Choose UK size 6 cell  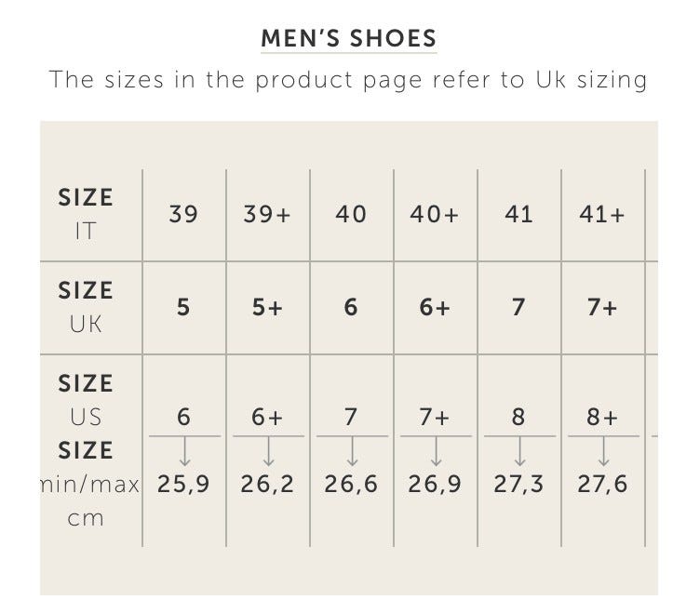pos(351,307)
